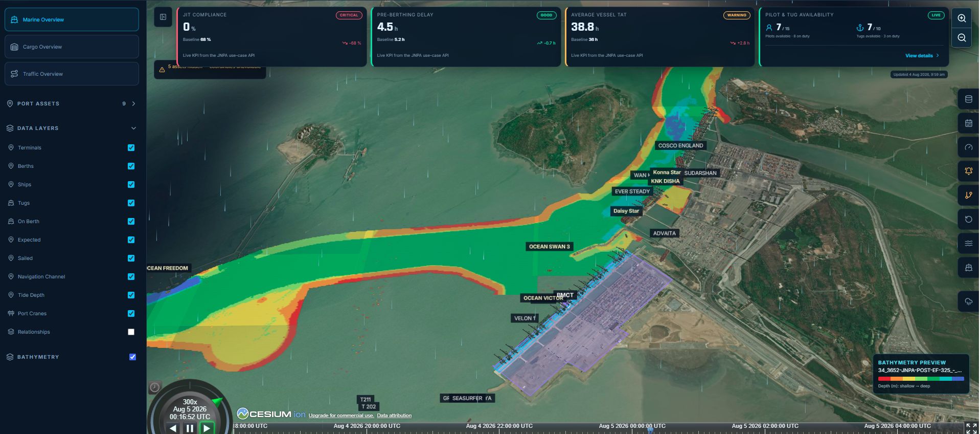Open the alerts bell panel
This screenshot has height=434, width=980.
click(968, 171)
